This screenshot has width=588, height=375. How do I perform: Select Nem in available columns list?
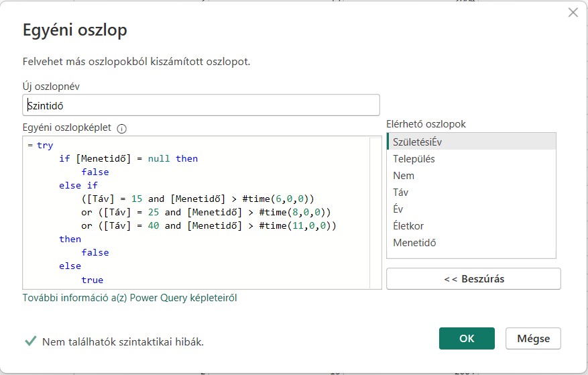471,175
